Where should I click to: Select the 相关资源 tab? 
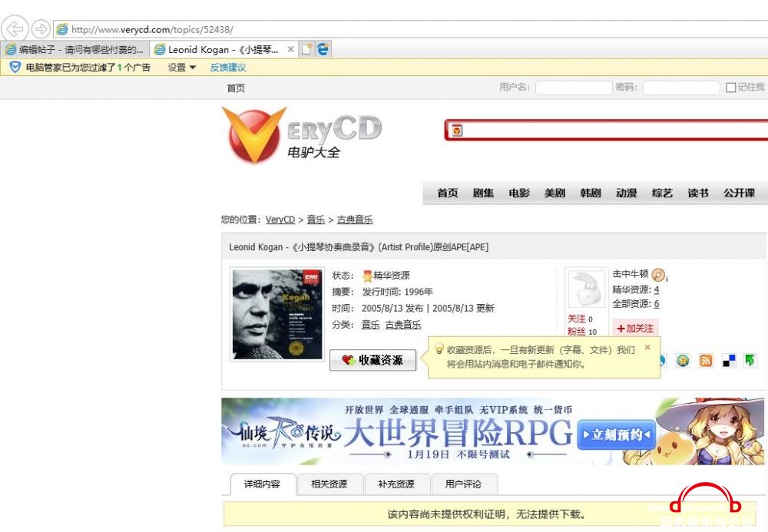(x=329, y=484)
